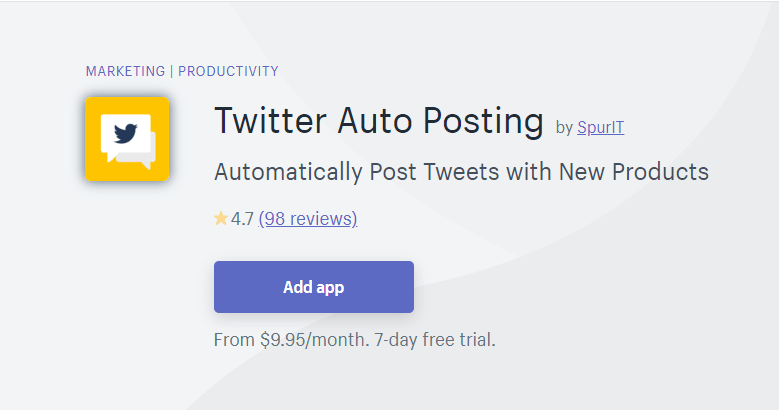
Task: Click the word "Twitter" in the app title
Action: point(270,121)
